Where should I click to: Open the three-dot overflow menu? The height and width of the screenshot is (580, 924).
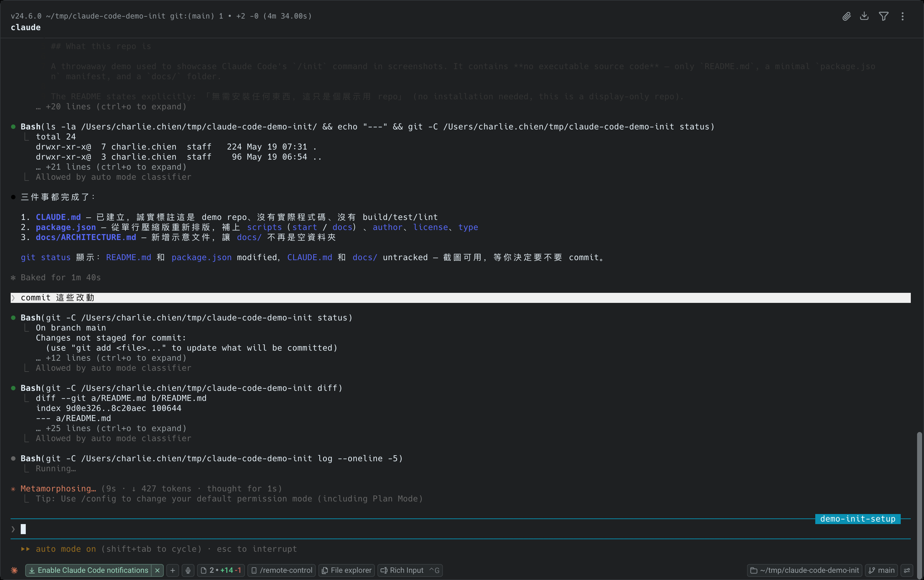(903, 16)
